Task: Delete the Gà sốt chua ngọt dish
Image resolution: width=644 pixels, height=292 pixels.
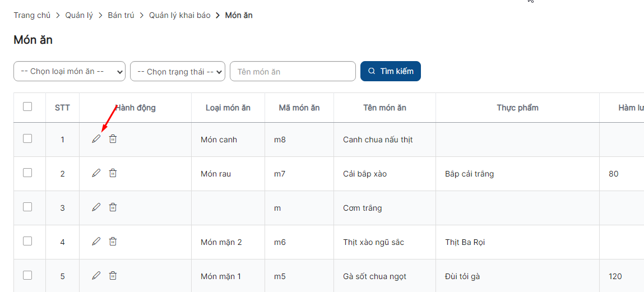Action: [x=113, y=276]
